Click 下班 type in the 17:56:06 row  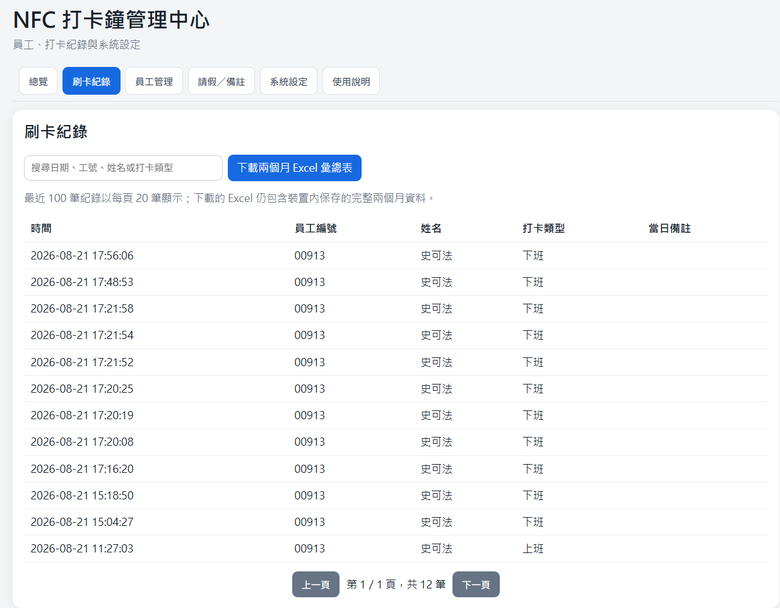pos(533,256)
